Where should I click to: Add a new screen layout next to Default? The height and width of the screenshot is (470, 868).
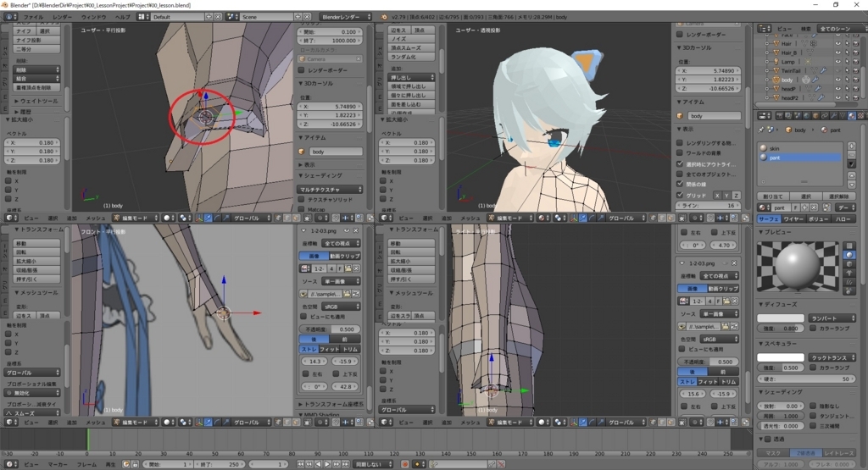[x=209, y=17]
